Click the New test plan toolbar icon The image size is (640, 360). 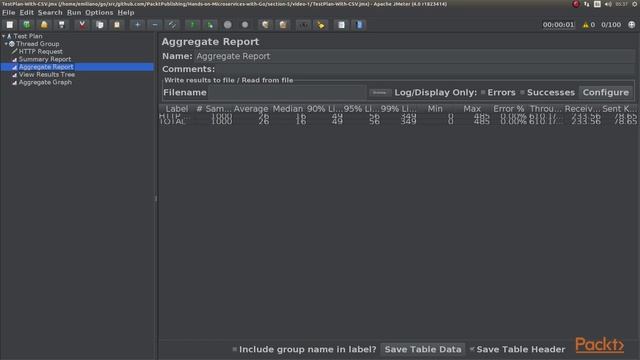[10, 25]
